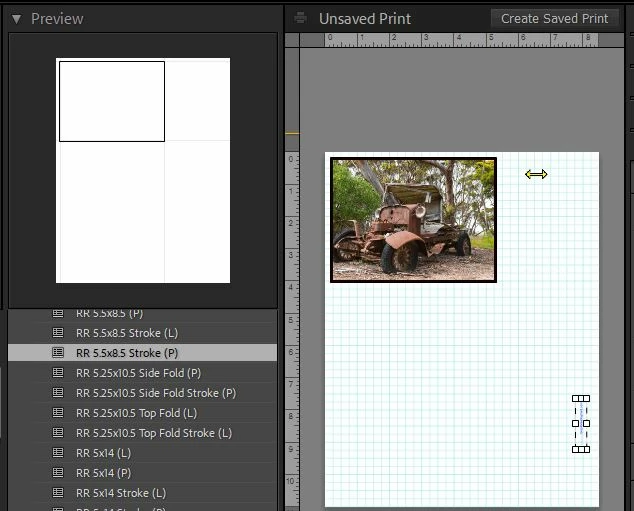This screenshot has height=511, width=634.
Task: Click the identity plate's middle-left handle
Action: coord(575,424)
